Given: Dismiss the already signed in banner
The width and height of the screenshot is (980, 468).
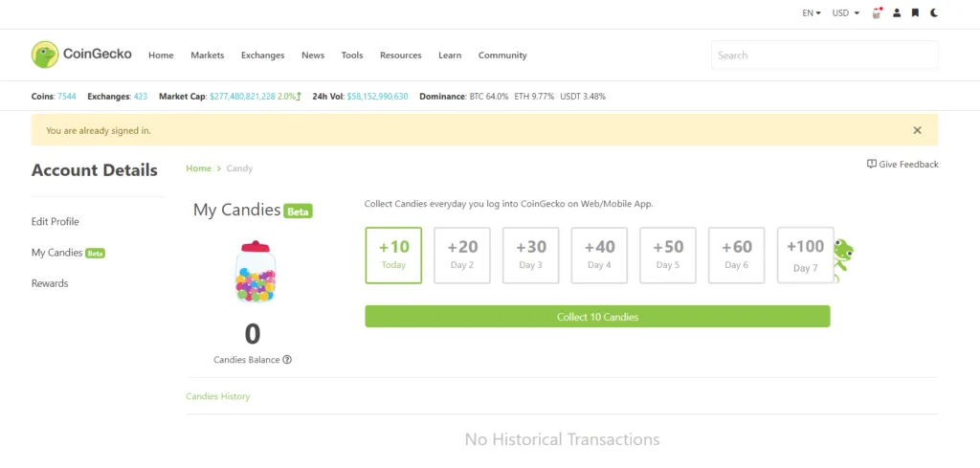Looking at the screenshot, I should (x=917, y=130).
